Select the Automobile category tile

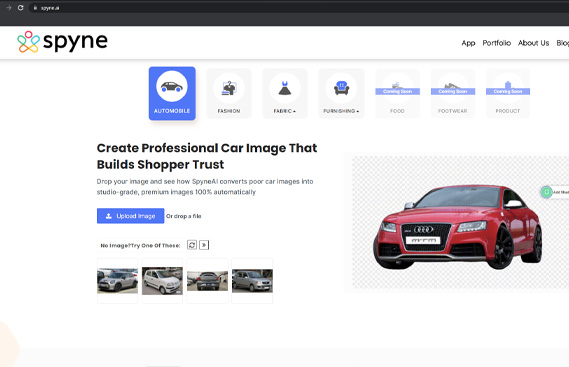172,93
